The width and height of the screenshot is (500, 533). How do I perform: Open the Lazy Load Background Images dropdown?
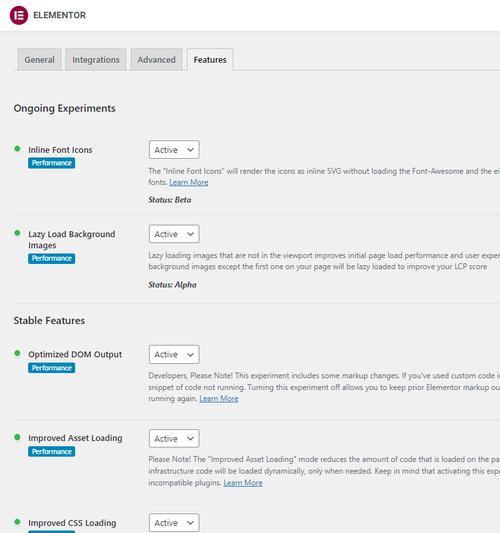tap(174, 234)
